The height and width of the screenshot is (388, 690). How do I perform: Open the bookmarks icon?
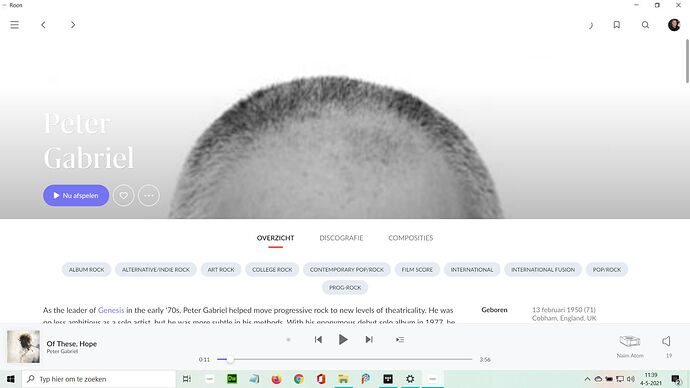tap(617, 25)
